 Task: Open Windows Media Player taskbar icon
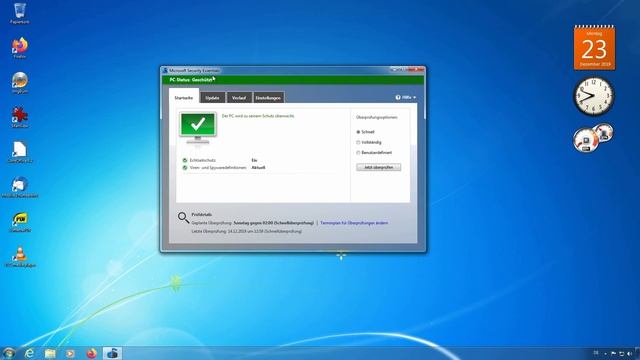[x=71, y=353]
